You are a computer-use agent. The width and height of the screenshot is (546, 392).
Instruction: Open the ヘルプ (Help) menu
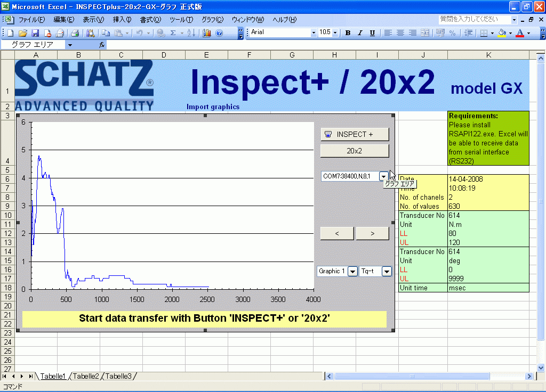click(285, 20)
